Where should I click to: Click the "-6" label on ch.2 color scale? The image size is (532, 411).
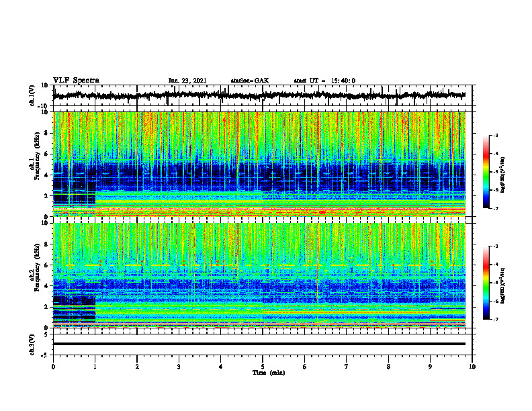pos(495,301)
